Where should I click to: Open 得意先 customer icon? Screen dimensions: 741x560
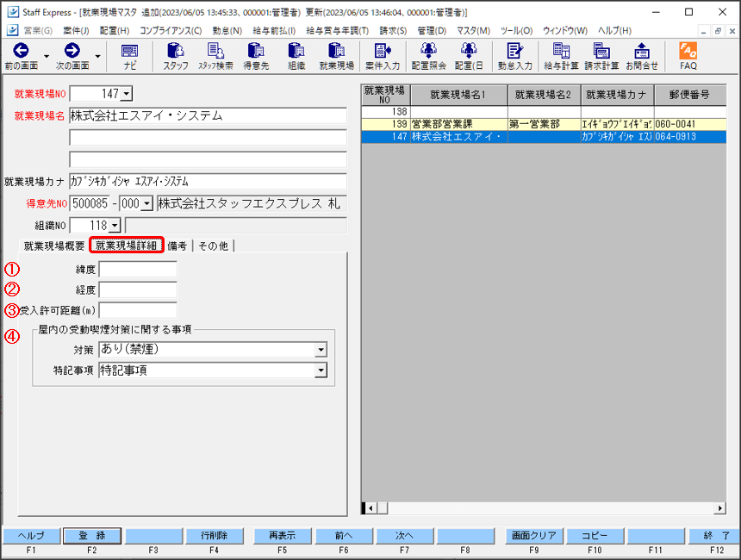point(256,56)
